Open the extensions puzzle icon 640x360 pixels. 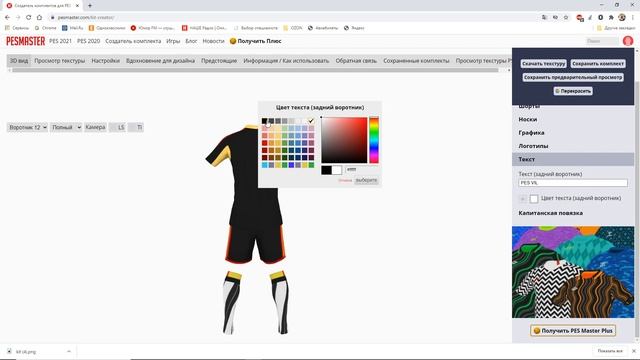[x=611, y=18]
